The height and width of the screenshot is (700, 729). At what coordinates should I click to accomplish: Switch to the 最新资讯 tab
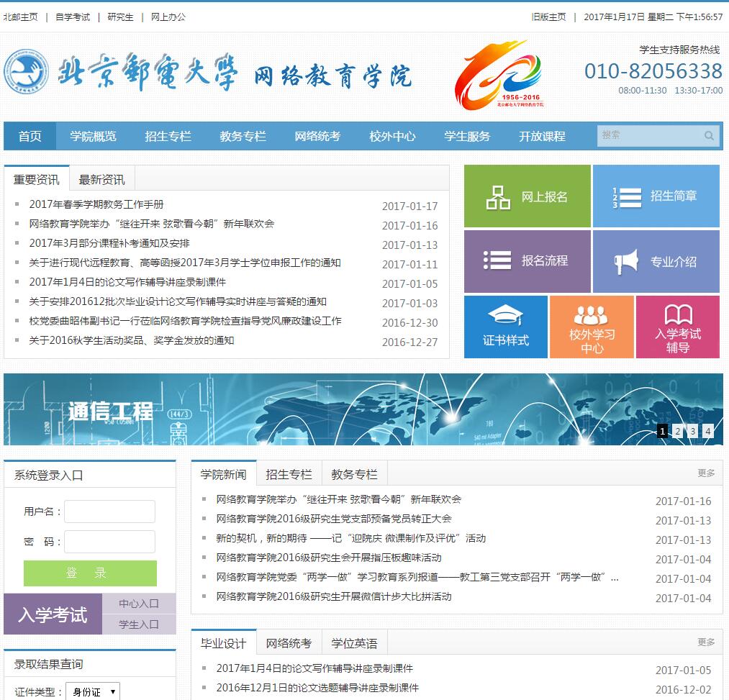(101, 179)
